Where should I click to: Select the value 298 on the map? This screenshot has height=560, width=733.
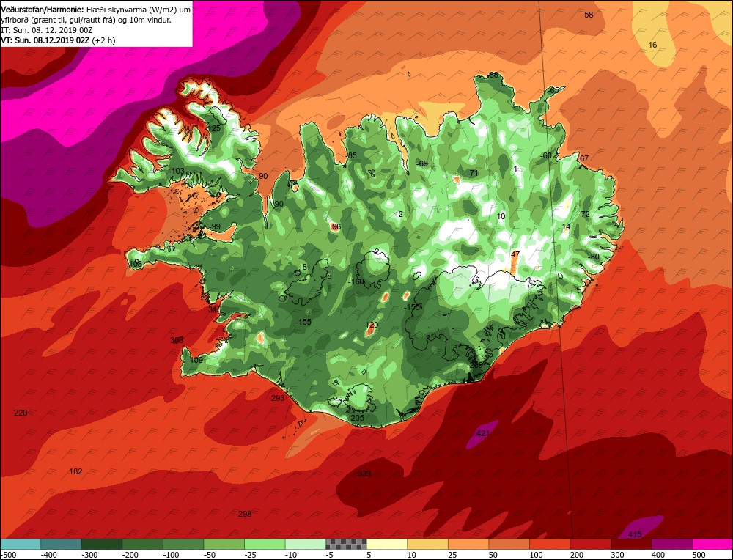click(245, 515)
